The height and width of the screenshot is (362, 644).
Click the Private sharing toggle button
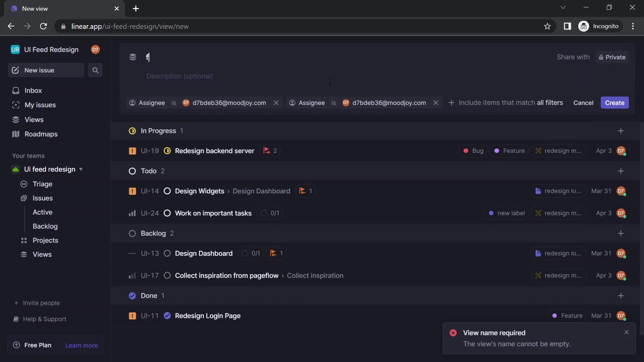[612, 57]
